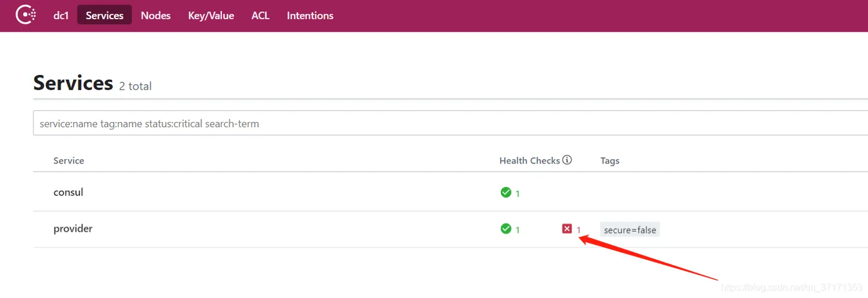Click the Services page heading
This screenshot has width=868, height=298.
click(x=73, y=83)
